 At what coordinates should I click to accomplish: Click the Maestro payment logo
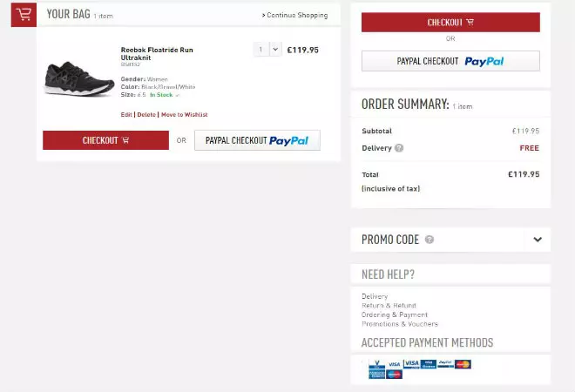[x=395, y=375]
